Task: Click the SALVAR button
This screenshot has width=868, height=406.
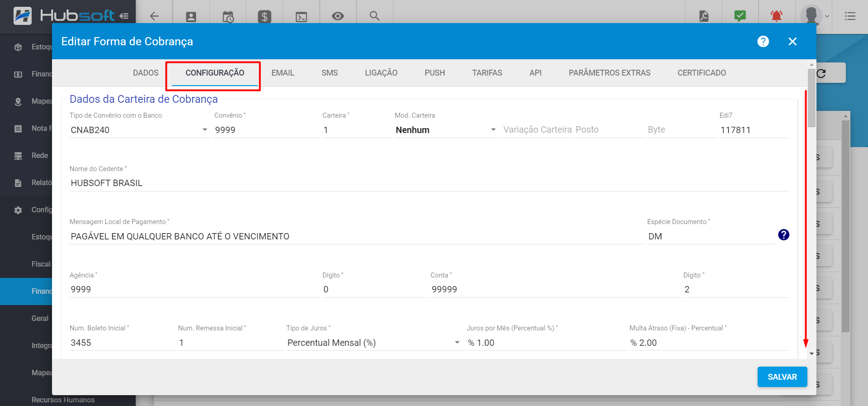Action: point(782,377)
